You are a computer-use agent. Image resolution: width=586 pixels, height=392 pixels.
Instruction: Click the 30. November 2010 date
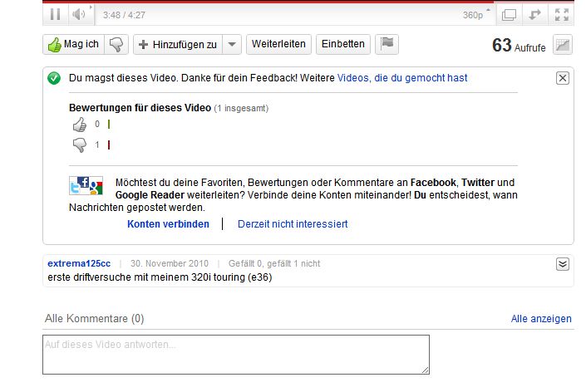point(170,263)
